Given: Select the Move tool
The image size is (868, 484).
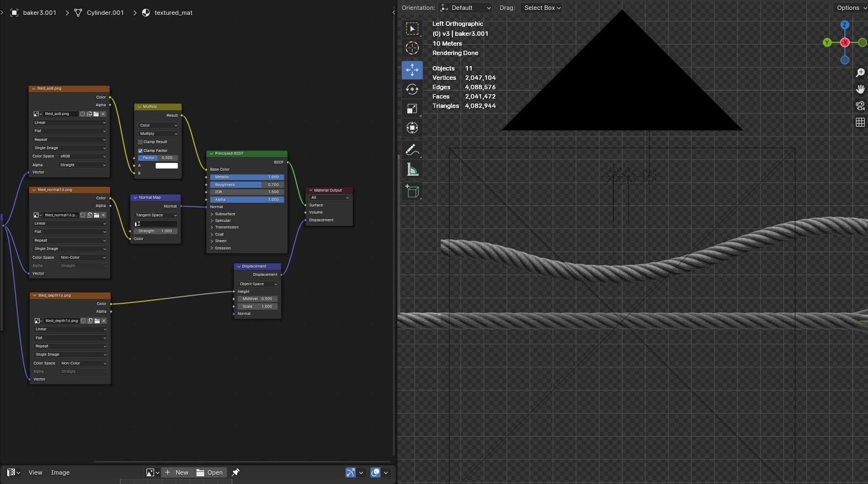Looking at the screenshot, I should click(412, 70).
